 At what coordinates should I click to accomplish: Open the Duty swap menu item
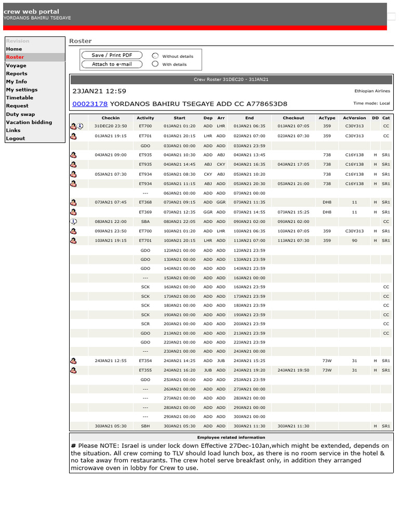coord(20,114)
